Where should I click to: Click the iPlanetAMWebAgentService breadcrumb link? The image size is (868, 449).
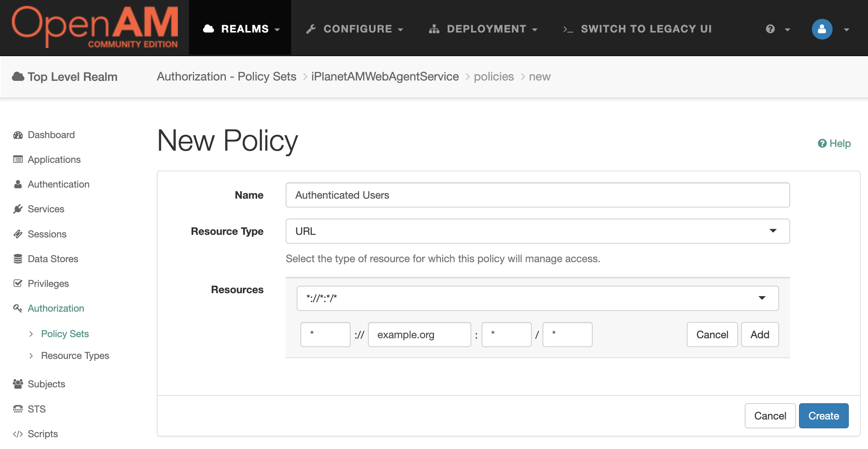pos(385,76)
